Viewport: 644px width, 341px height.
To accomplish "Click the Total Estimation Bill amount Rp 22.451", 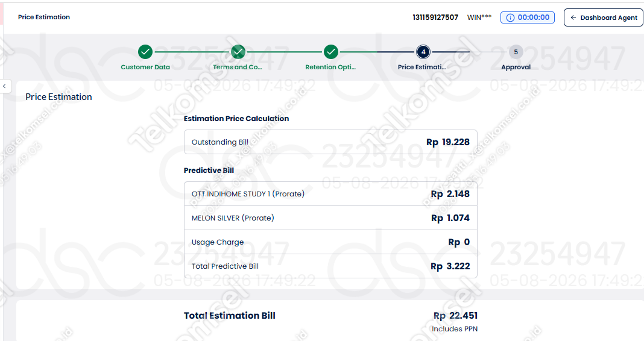I will coord(455,316).
